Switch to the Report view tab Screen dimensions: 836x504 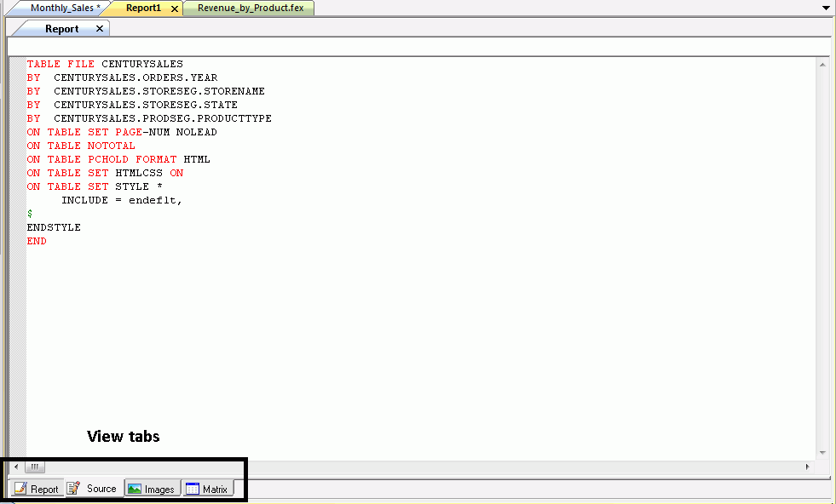tap(37, 489)
